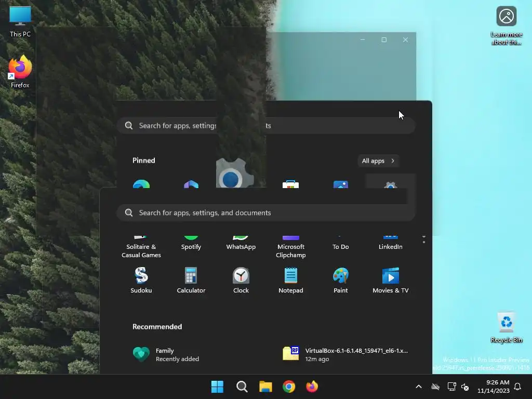Close the translucent Settings window

405,39
